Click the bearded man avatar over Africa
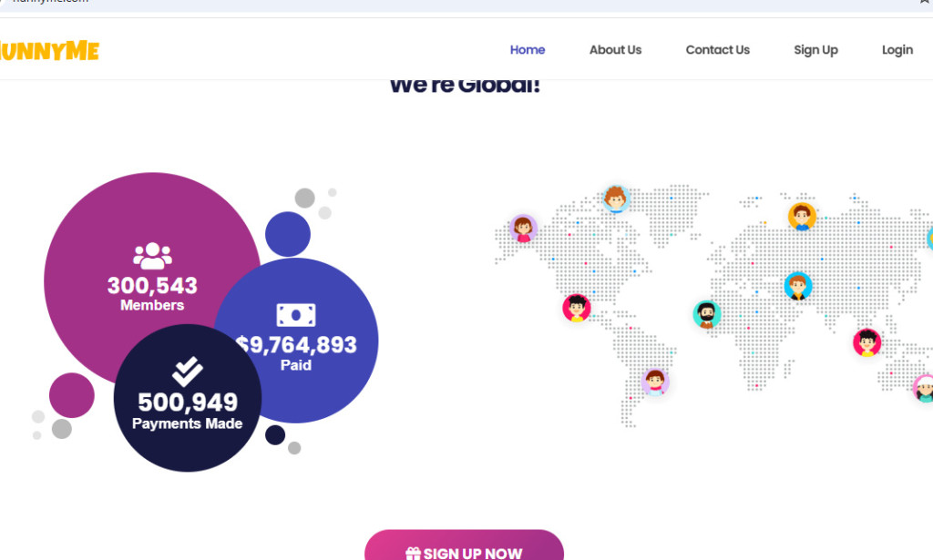 (707, 313)
